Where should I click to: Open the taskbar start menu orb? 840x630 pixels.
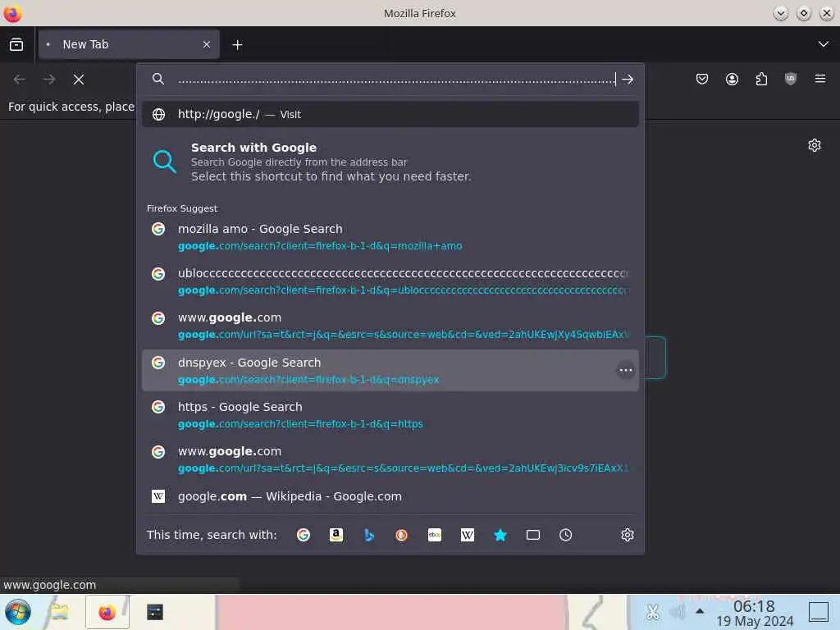click(18, 612)
